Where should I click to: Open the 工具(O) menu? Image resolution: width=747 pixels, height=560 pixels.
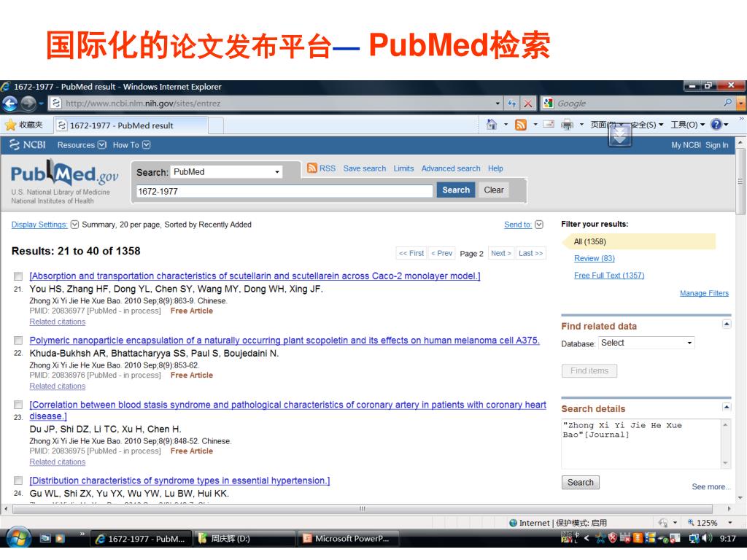coord(687,125)
